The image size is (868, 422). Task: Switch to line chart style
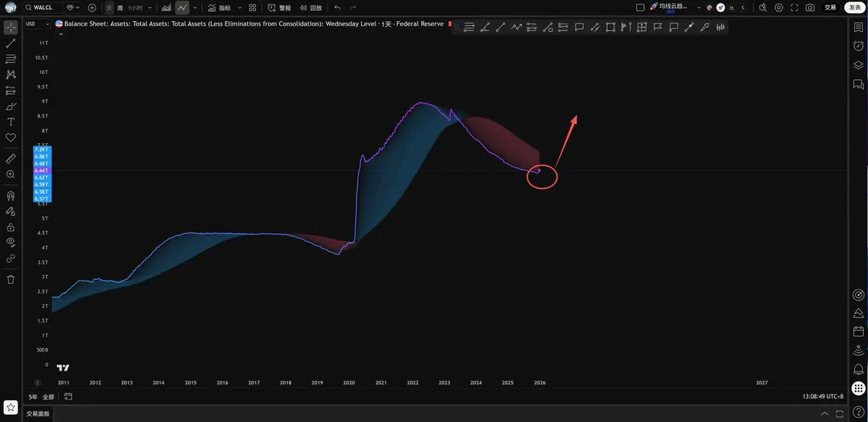click(182, 7)
